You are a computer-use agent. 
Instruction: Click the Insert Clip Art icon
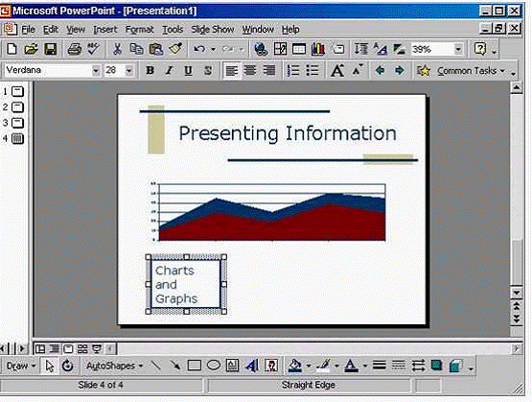(x=271, y=366)
